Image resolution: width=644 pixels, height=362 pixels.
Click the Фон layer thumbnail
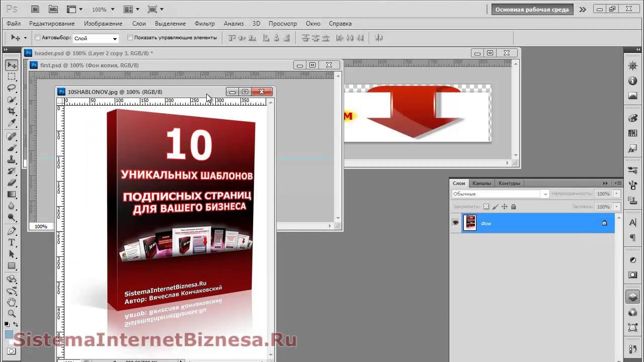tap(470, 223)
